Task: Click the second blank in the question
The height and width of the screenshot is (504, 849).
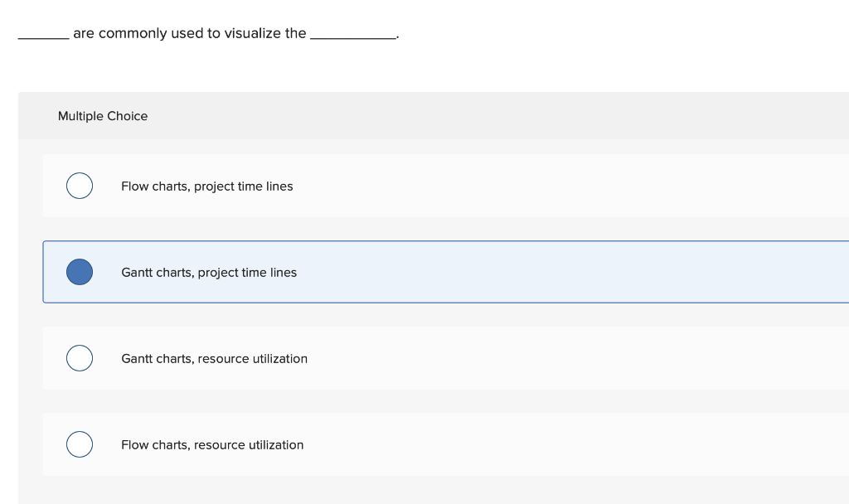Action: pyautogui.click(x=352, y=34)
